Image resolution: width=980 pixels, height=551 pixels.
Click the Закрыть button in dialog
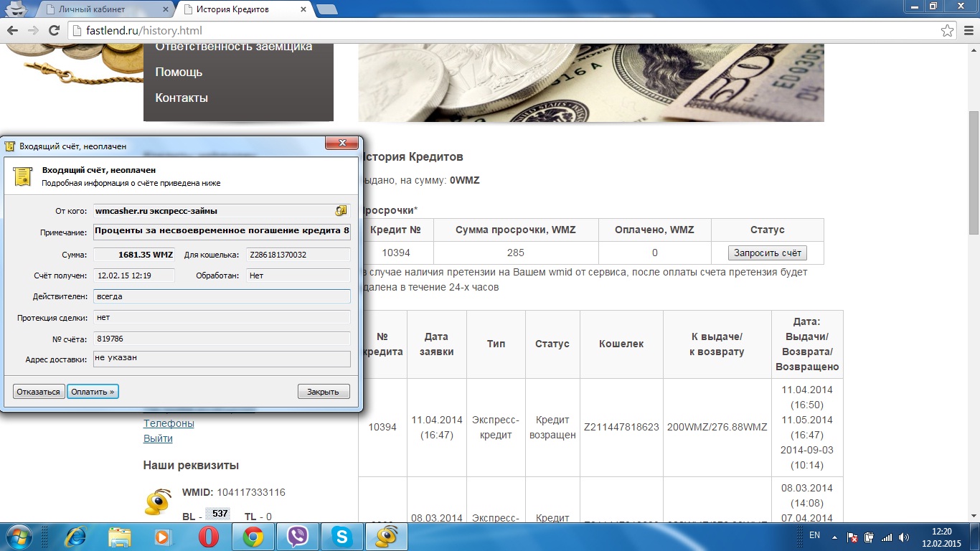323,392
